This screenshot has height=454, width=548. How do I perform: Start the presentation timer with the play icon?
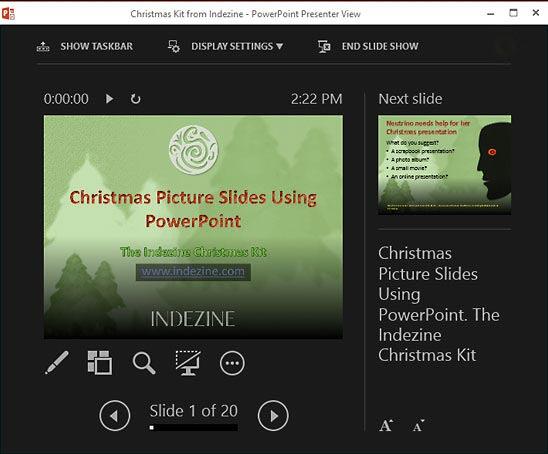109,99
